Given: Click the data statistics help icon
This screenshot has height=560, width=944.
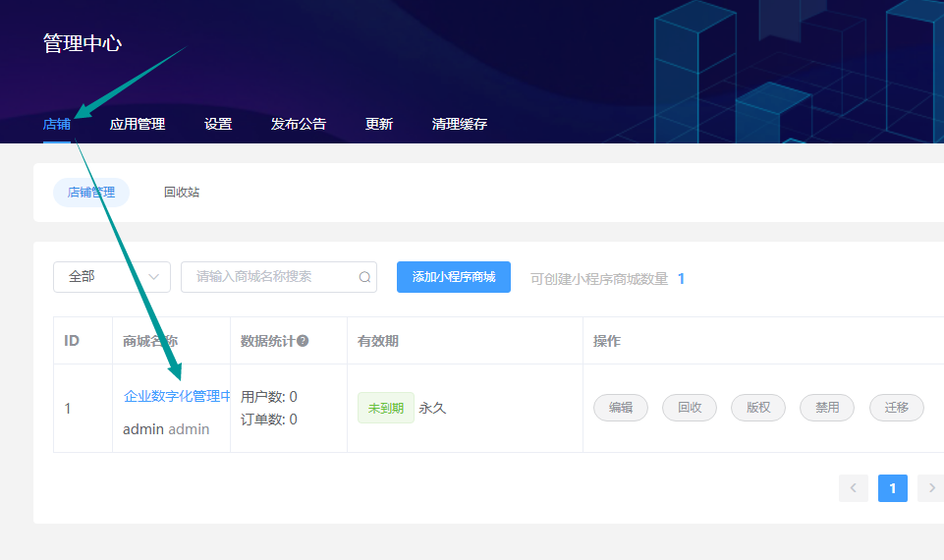Looking at the screenshot, I should coord(303,341).
